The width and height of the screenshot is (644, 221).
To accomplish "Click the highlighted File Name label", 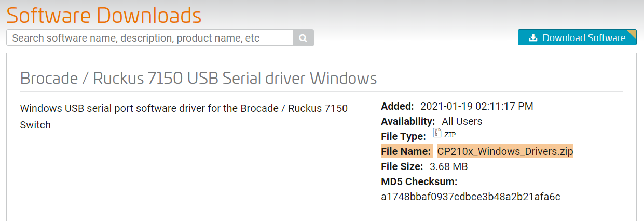I will pos(406,151).
